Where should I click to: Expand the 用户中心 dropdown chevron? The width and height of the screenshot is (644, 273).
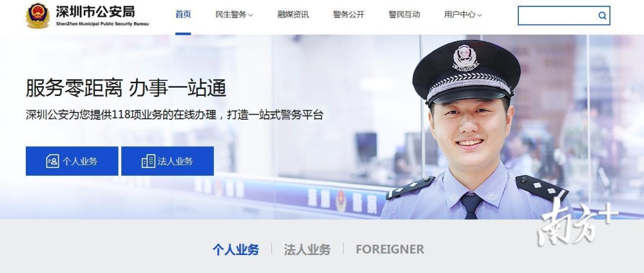(x=480, y=15)
